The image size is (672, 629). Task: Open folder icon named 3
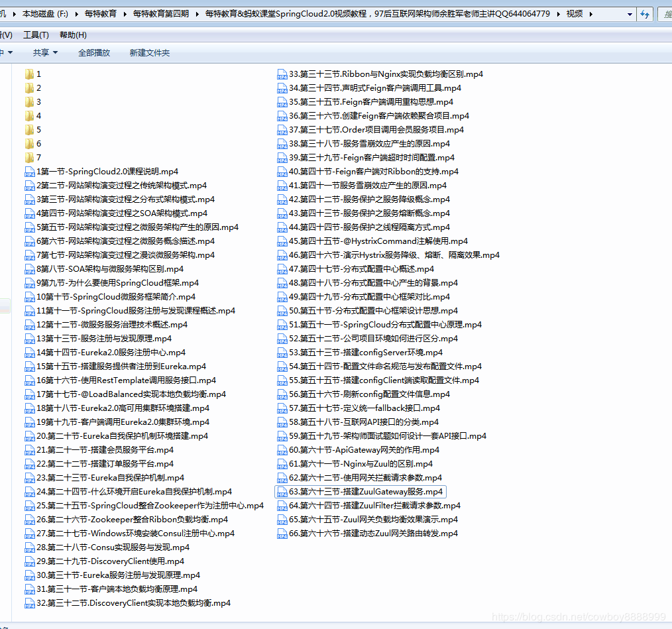point(29,102)
